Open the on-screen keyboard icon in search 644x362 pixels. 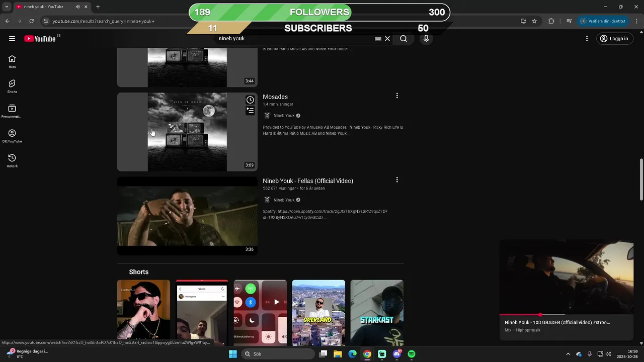[x=378, y=39]
